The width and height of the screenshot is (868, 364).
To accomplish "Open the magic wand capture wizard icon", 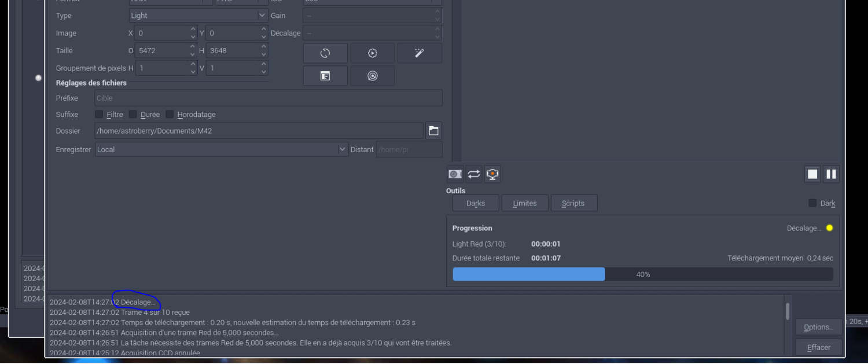I will click(420, 53).
